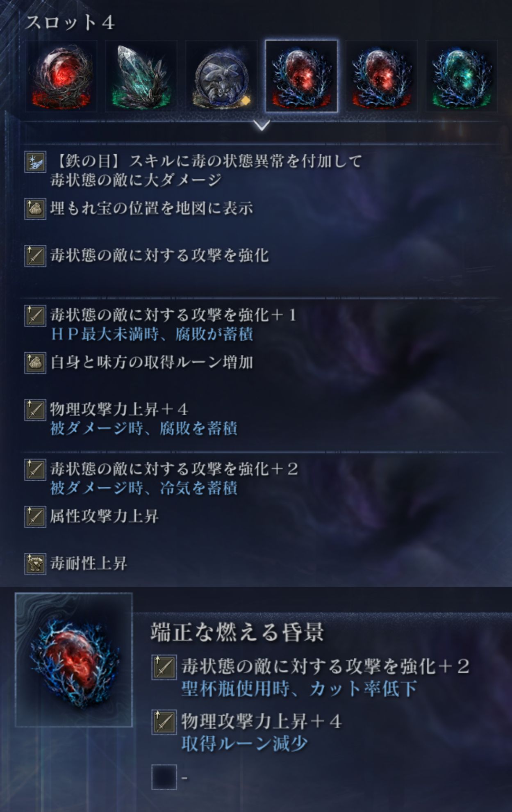
Task: Click the 聖杯瓶使用時、カット率低下 penalty text
Action: point(299,689)
